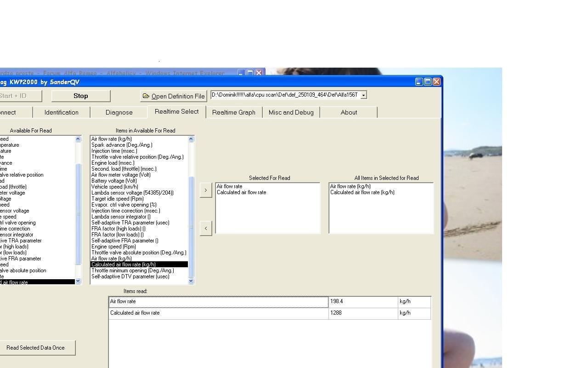Select the Realtime Select tab
Image resolution: width=588 pixels, height=368 pixels.
[x=177, y=111]
